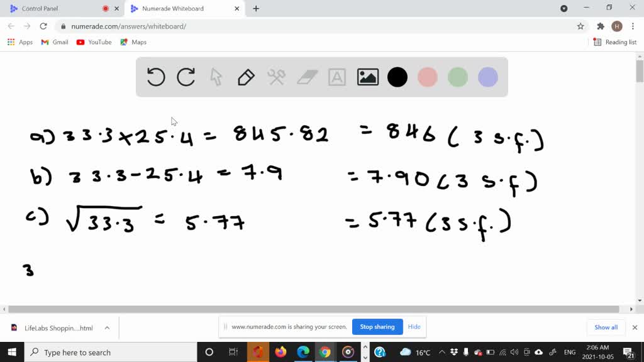Show all downloads
The image size is (644, 362).
pyautogui.click(x=605, y=327)
